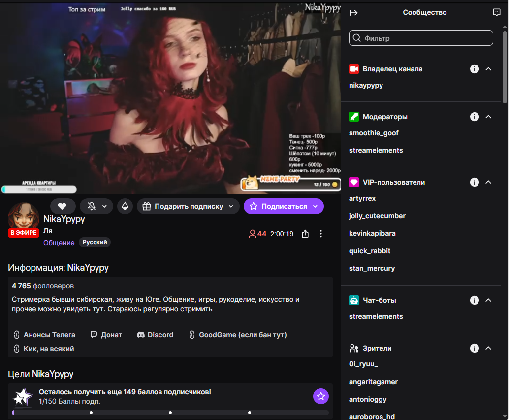Select moderator smoothie_goof
Image resolution: width=510 pixels, height=420 pixels.
(x=374, y=133)
